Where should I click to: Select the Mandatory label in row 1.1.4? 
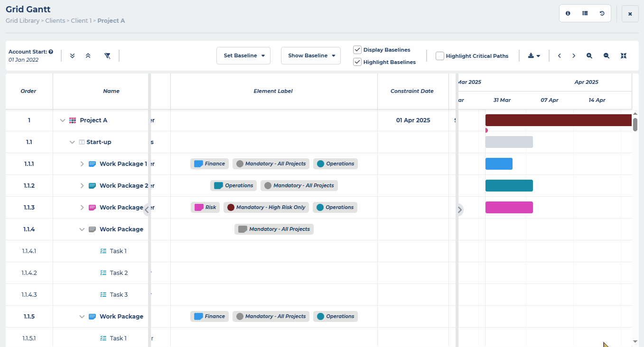coord(274,229)
